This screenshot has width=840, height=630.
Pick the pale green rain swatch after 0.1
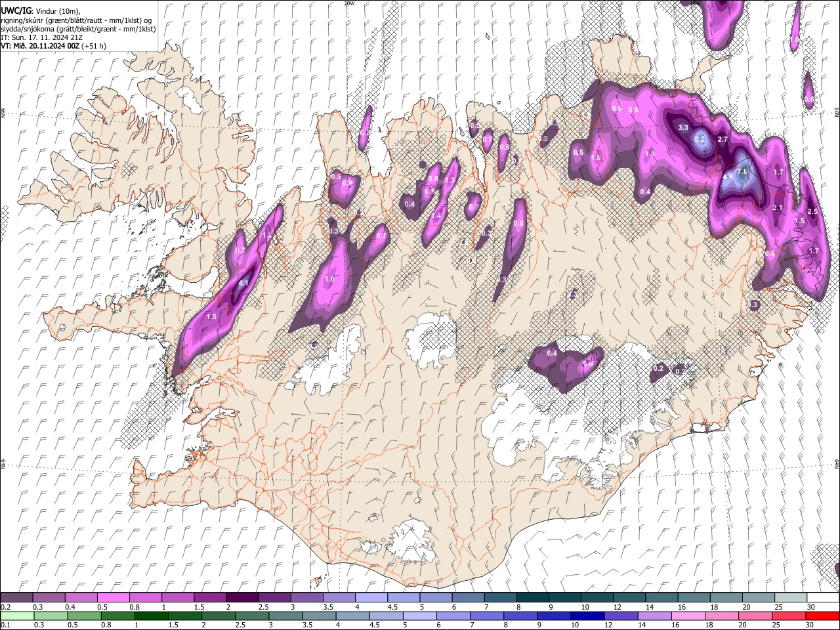pos(16,616)
